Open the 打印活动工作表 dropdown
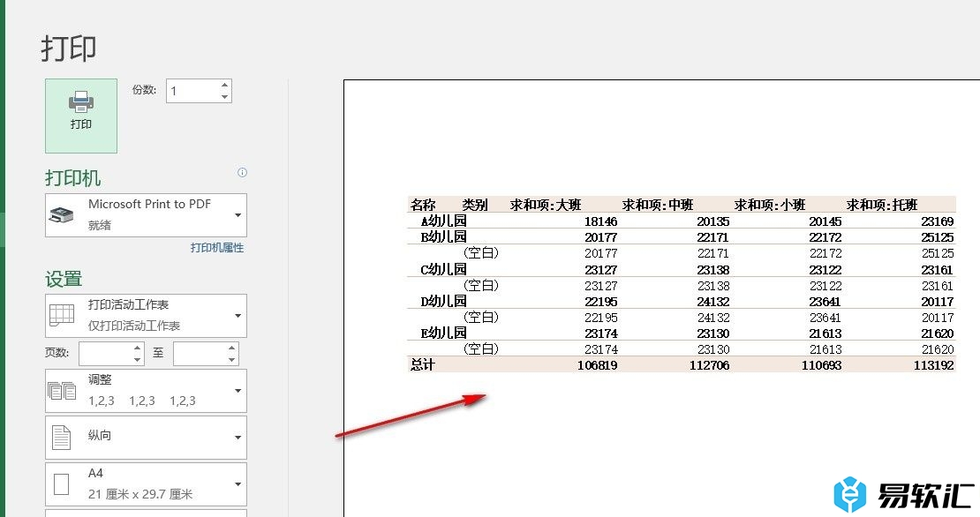Image resolution: width=980 pixels, height=517 pixels. 147,315
